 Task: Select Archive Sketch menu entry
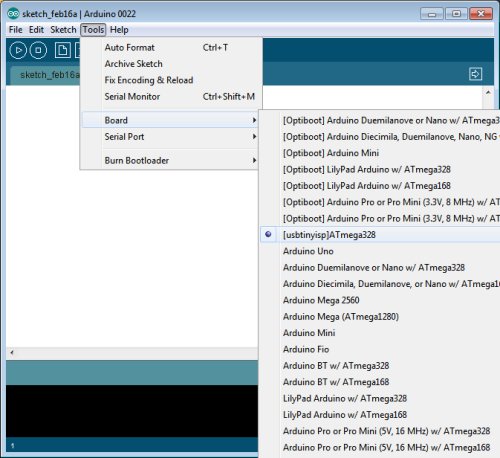pos(170,64)
